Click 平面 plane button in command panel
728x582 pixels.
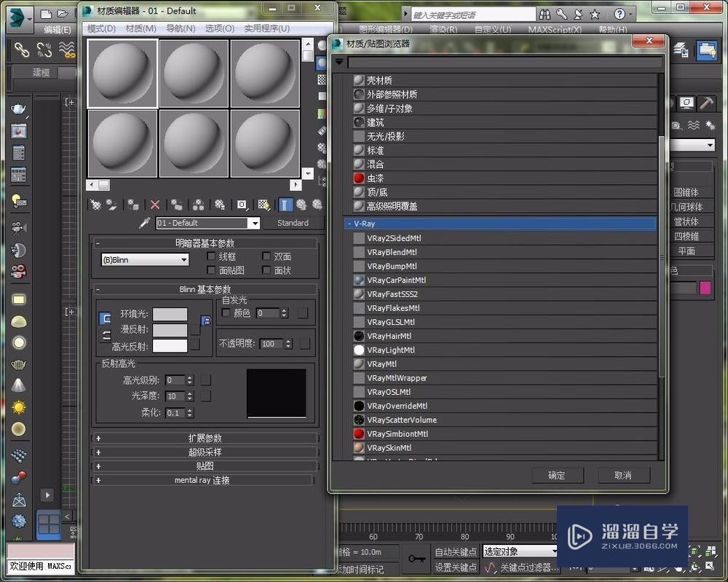[687, 251]
